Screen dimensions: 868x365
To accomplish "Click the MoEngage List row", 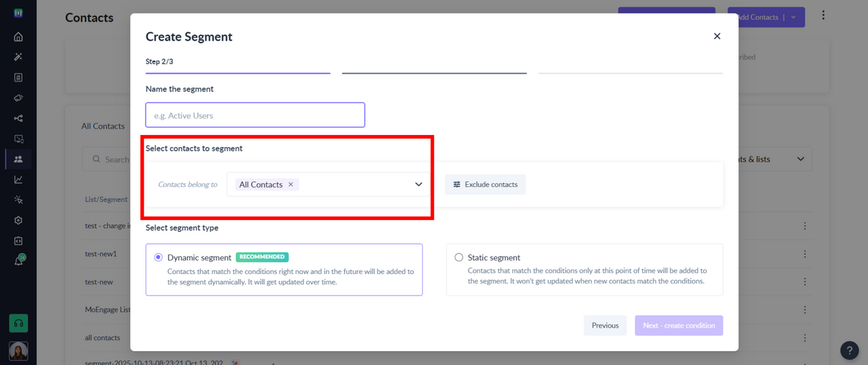I will click(x=107, y=310).
